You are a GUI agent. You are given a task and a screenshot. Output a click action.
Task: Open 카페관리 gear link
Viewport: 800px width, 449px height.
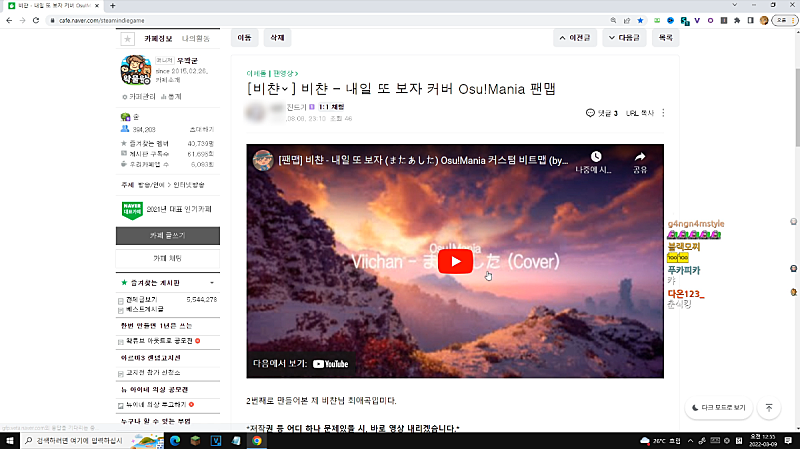pyautogui.click(x=139, y=96)
